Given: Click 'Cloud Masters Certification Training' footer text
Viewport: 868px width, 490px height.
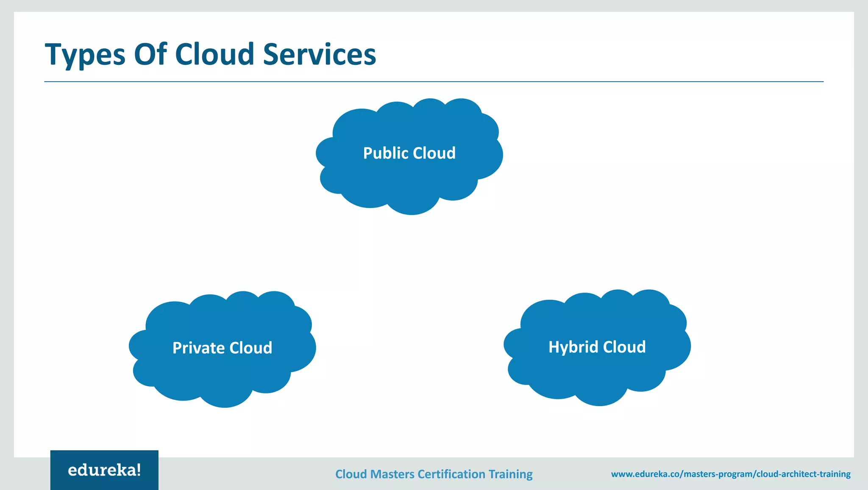Looking at the screenshot, I should (x=434, y=474).
